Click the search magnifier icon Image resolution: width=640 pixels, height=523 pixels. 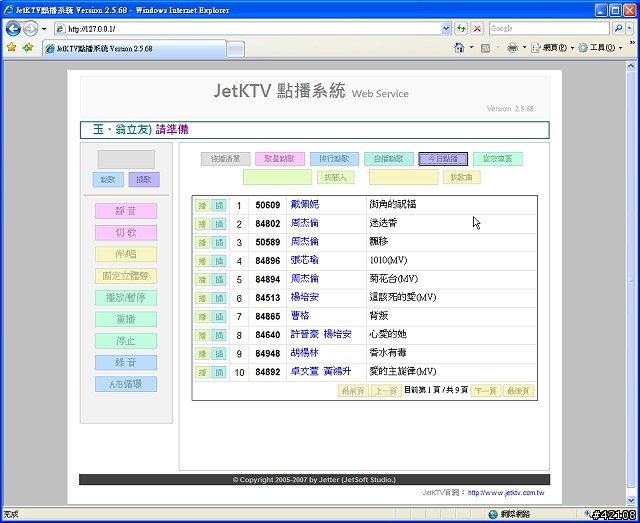pos(619,29)
